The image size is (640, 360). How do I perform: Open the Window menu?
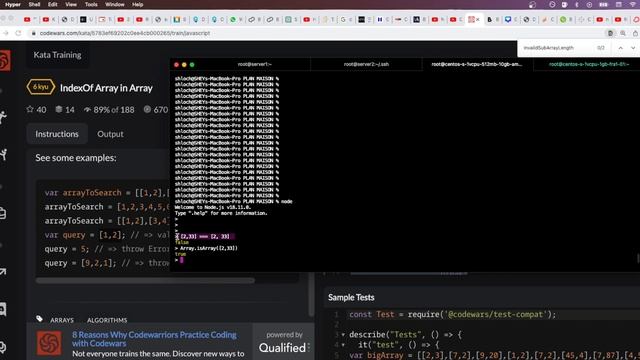point(115,4)
